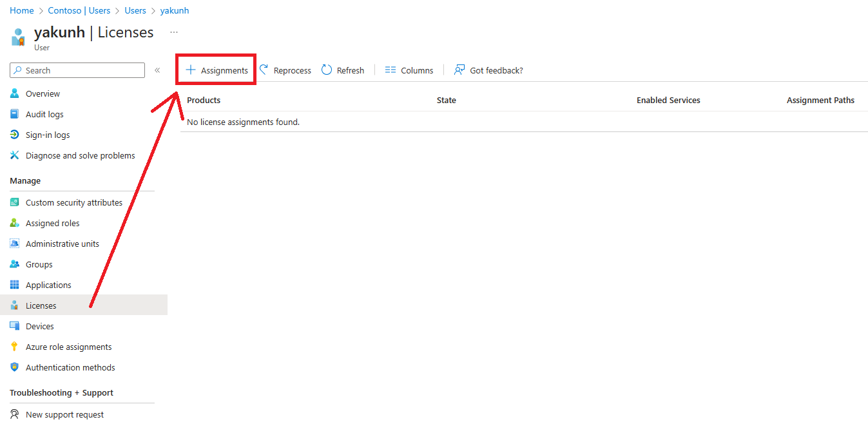Click the Manage section heading
Viewport: 868px width, 433px height.
point(25,180)
